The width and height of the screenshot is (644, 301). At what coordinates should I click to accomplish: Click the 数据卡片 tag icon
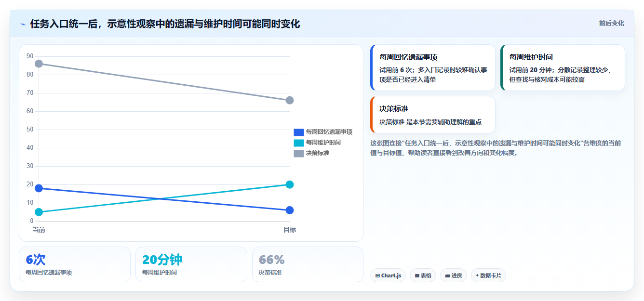tap(477, 275)
